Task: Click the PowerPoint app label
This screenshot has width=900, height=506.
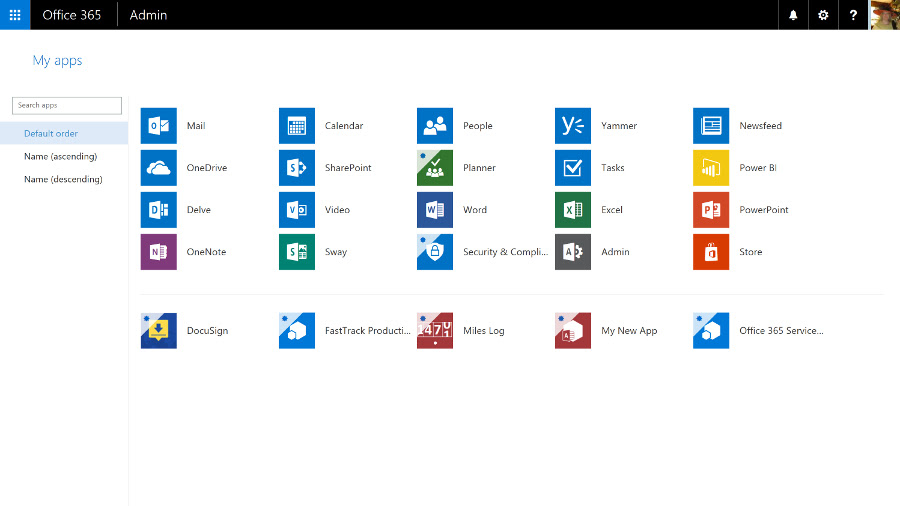Action: 763,210
